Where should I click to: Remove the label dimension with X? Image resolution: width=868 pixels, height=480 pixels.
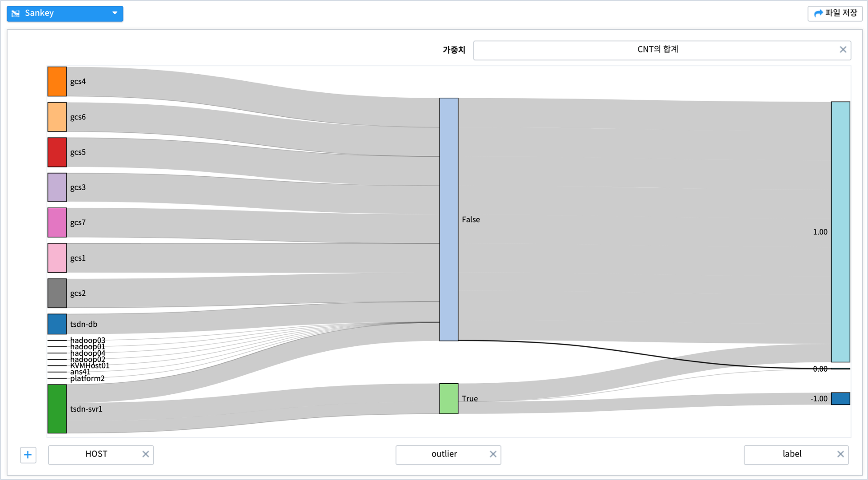click(x=840, y=454)
